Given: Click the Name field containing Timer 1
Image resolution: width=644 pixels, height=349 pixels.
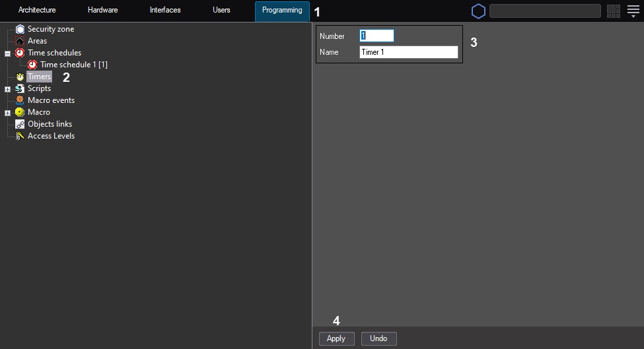Looking at the screenshot, I should (409, 52).
